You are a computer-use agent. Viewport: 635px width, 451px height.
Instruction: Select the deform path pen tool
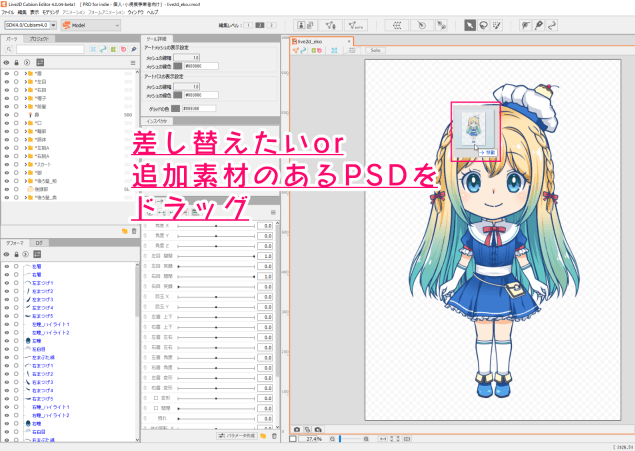pos(538,25)
